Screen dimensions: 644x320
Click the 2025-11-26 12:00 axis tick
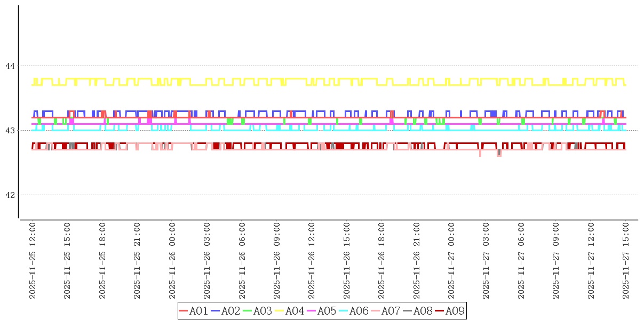(x=312, y=261)
